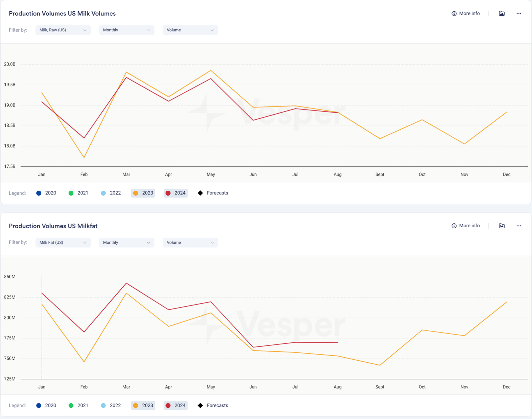Toggle 2024 series in Milkfat legend
Screen dimensions: 532x419
coord(176,405)
